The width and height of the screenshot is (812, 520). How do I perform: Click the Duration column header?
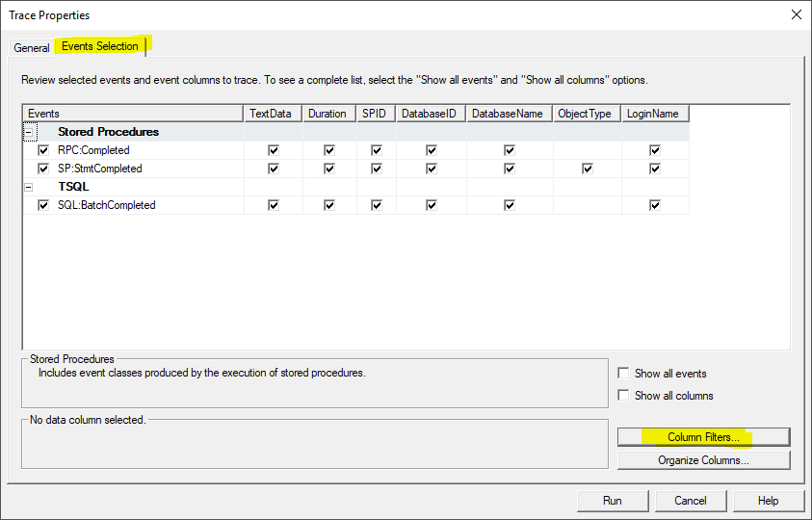[329, 114]
